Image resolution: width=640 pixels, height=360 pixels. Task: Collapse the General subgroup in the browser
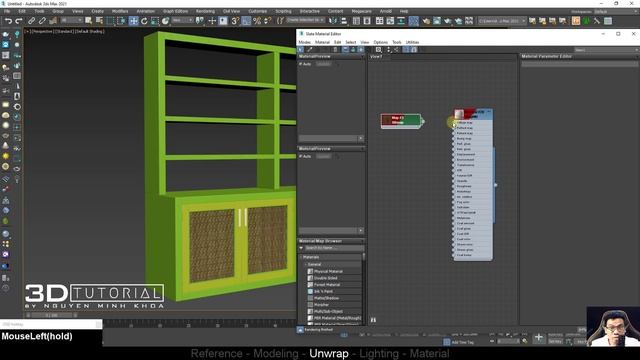(x=306, y=264)
